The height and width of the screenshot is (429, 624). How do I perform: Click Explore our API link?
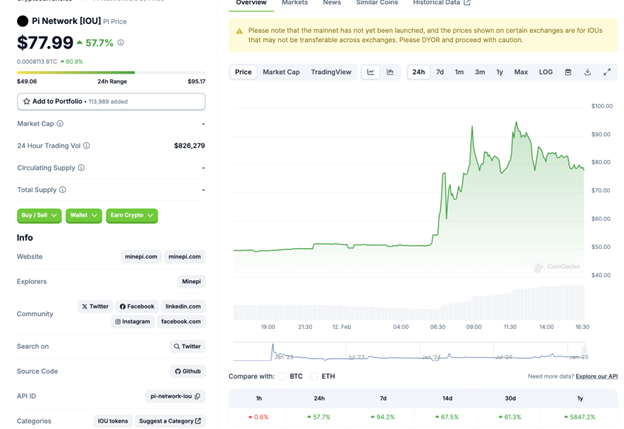click(x=597, y=376)
